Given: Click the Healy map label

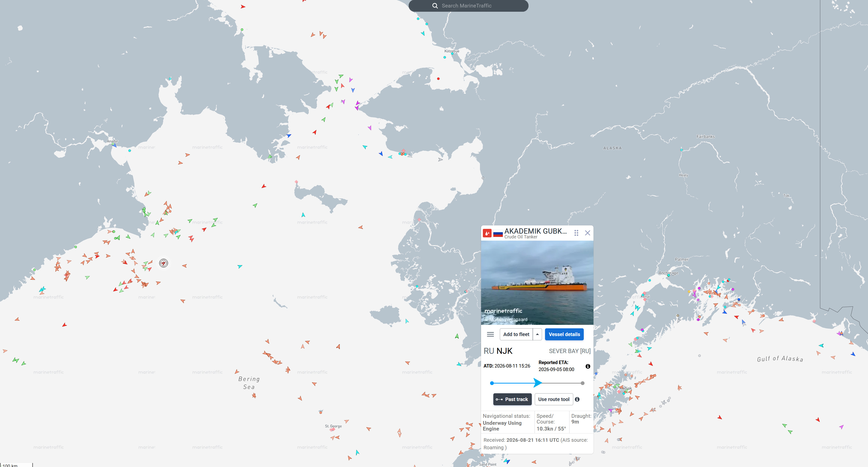Looking at the screenshot, I should (683, 175).
